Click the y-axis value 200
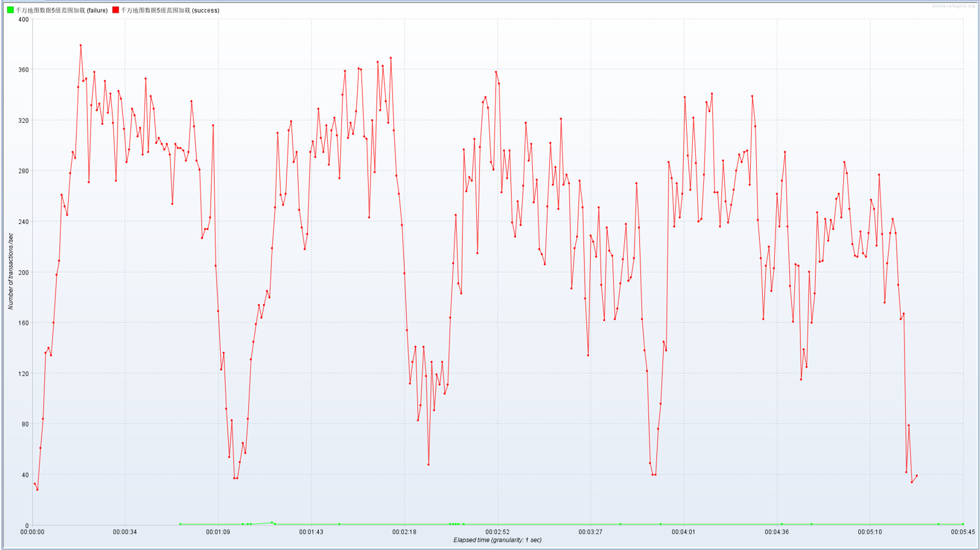Screen dimensions: 980x550 [24, 273]
